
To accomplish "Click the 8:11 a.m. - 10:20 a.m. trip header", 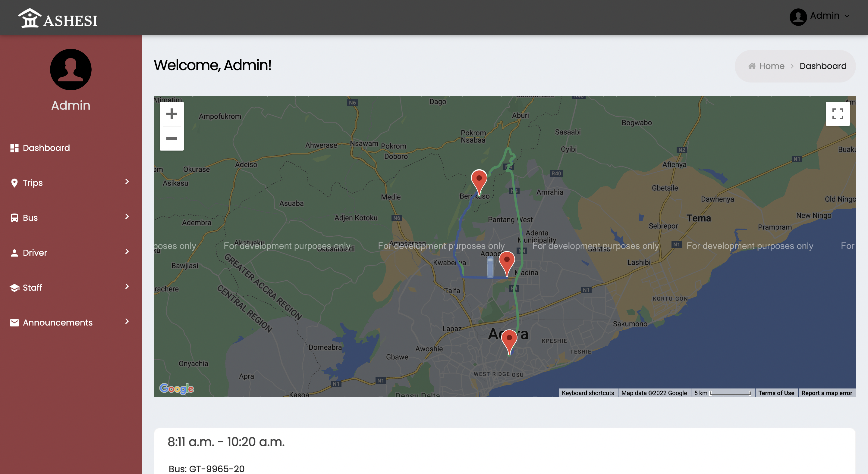I will click(226, 442).
